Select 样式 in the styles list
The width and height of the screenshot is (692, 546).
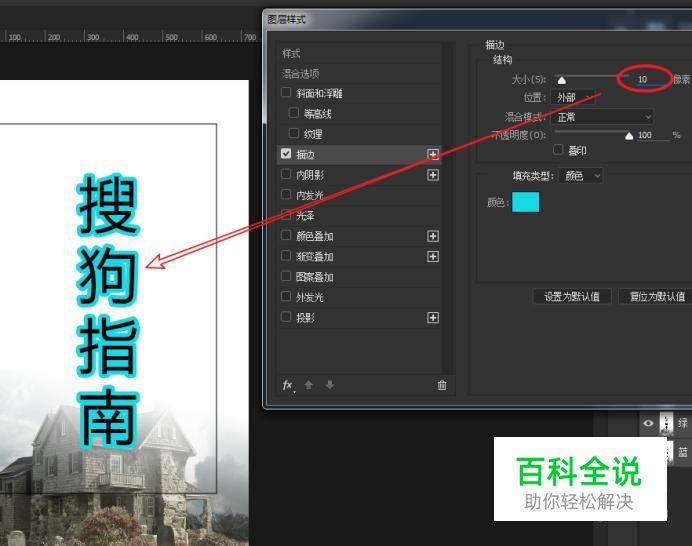click(291, 53)
